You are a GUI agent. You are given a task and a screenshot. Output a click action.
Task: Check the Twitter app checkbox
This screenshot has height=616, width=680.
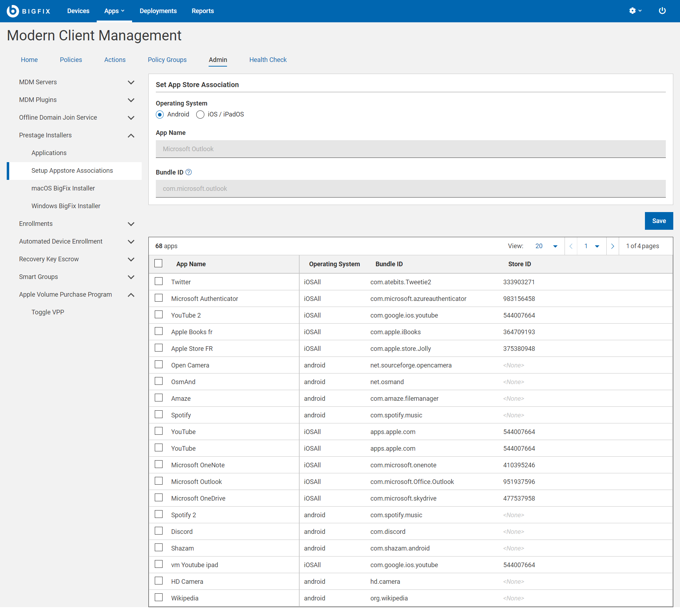[159, 281]
